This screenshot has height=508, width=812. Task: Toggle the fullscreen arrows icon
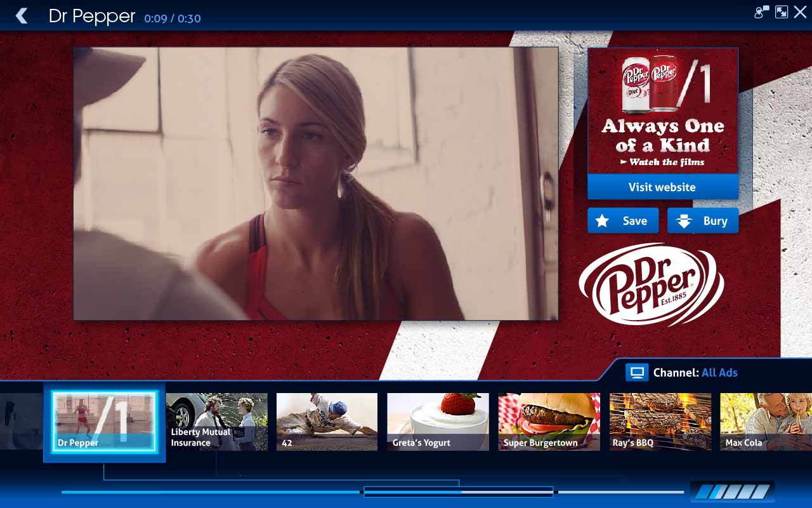[782, 12]
